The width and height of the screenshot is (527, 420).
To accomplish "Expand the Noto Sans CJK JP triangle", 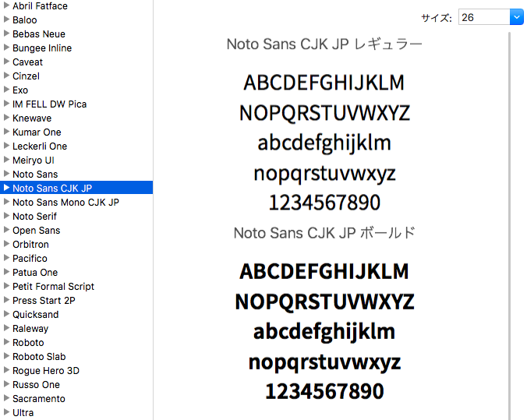I will point(6,188).
